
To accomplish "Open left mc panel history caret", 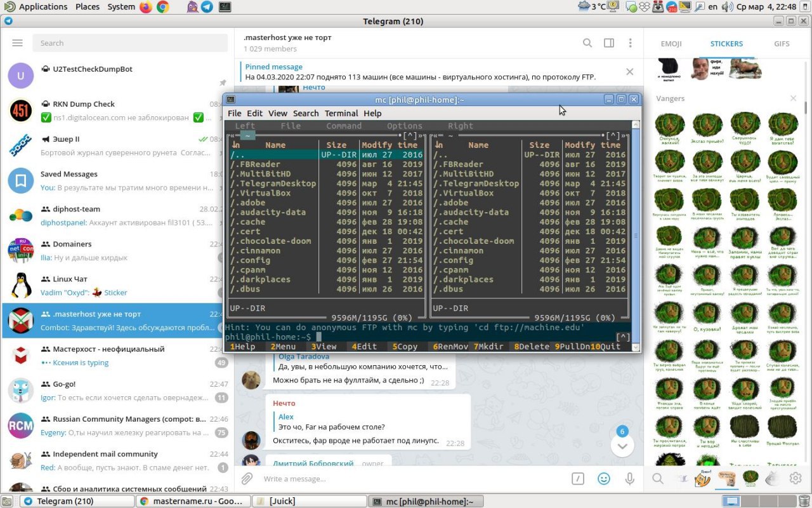I will click(410, 135).
